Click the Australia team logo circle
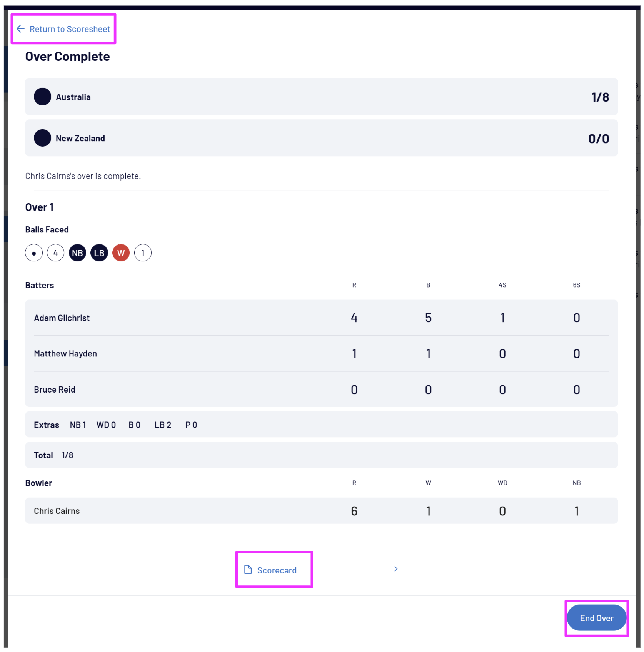 (x=42, y=97)
